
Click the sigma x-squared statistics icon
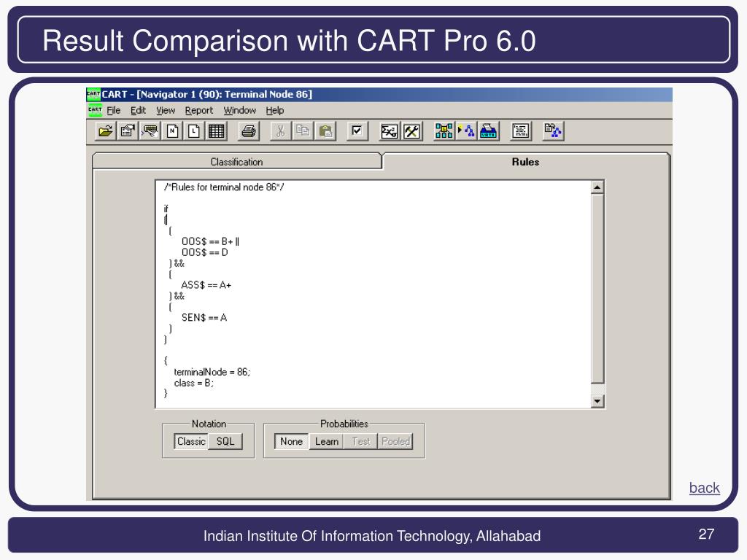[x=390, y=131]
